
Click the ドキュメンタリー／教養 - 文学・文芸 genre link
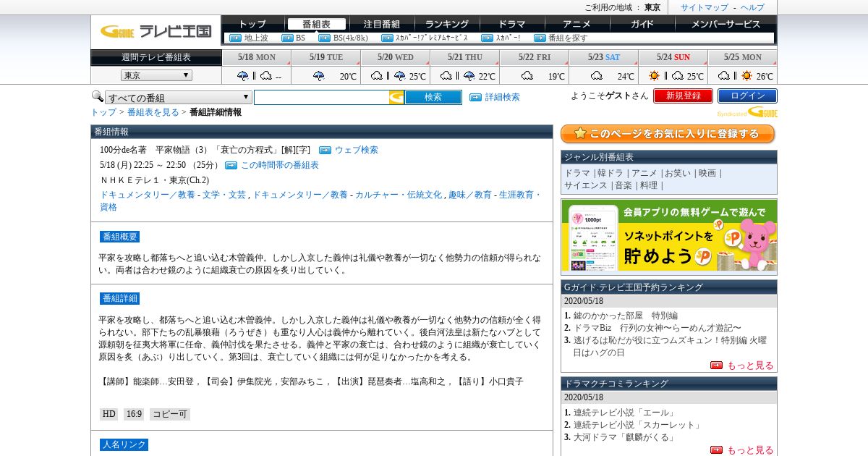[173, 195]
